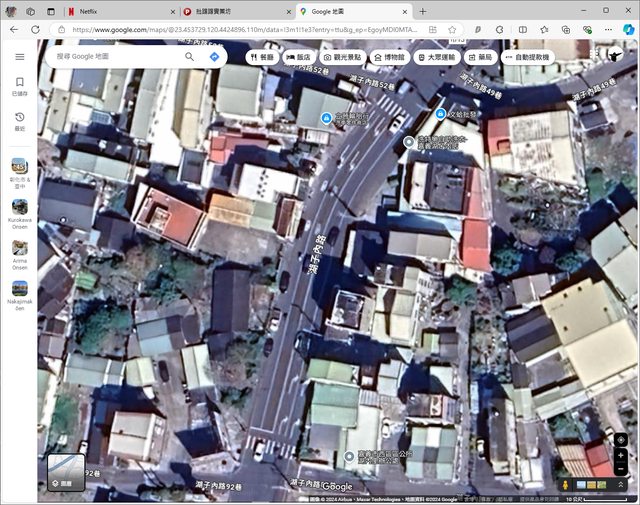Image resolution: width=640 pixels, height=505 pixels.
Task: Open the Recents (最近) panel
Action: [x=19, y=121]
